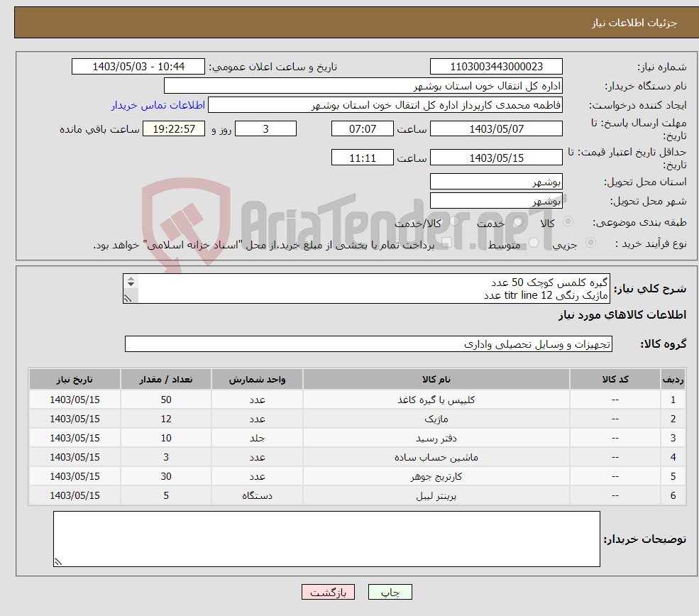The height and width of the screenshot is (616, 699).
Task: Click resize handle of buyer notes box
Action: click(58, 562)
